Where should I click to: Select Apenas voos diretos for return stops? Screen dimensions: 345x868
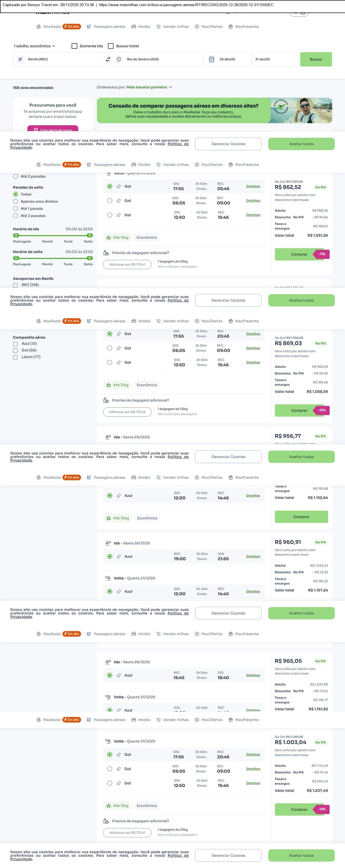16,201
